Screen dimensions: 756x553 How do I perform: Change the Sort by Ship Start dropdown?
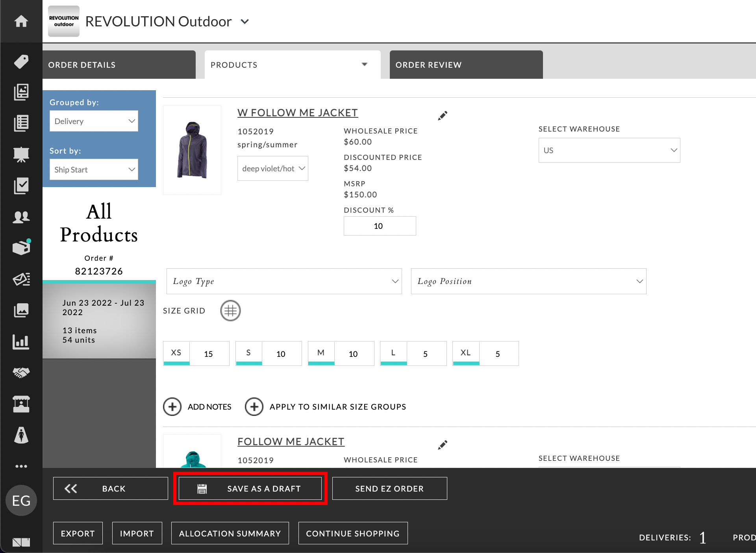[93, 169]
